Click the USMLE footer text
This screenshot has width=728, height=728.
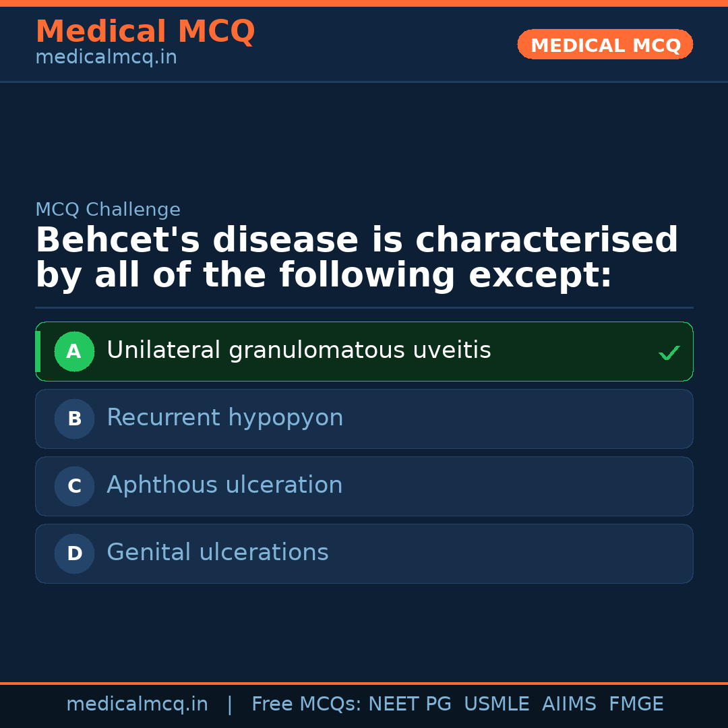tap(496, 704)
